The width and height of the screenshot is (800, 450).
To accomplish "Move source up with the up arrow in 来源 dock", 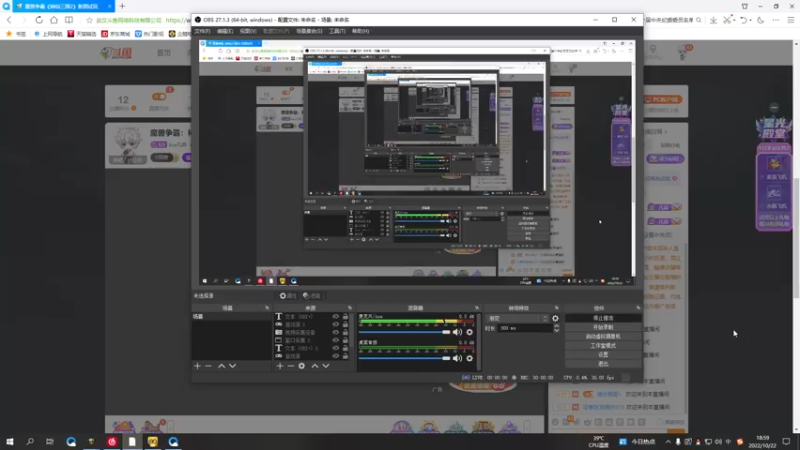I will [315, 366].
